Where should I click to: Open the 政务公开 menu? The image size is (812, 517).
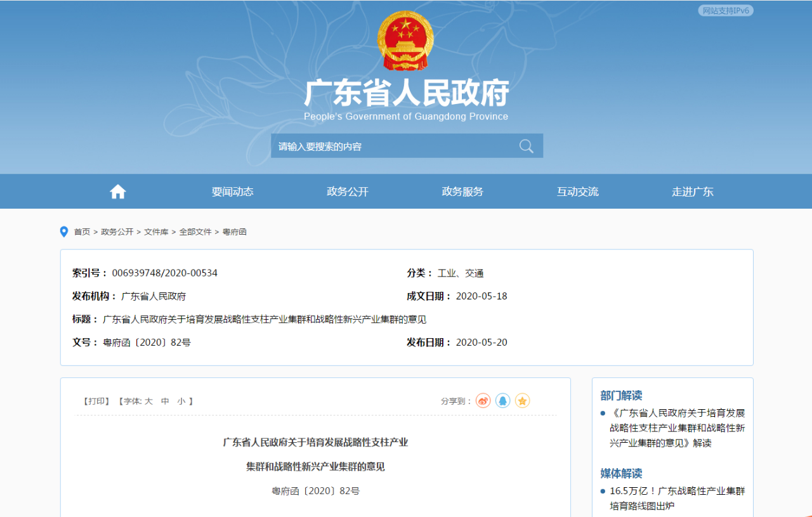point(348,192)
